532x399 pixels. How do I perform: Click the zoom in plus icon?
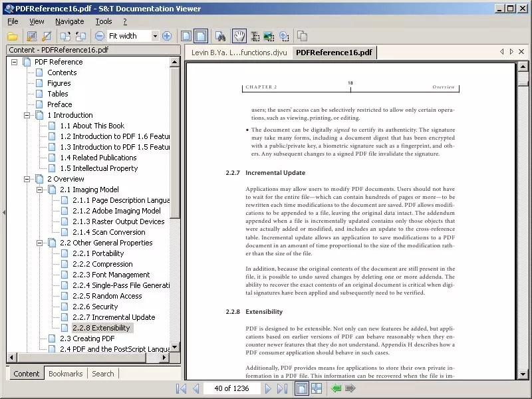(167, 36)
